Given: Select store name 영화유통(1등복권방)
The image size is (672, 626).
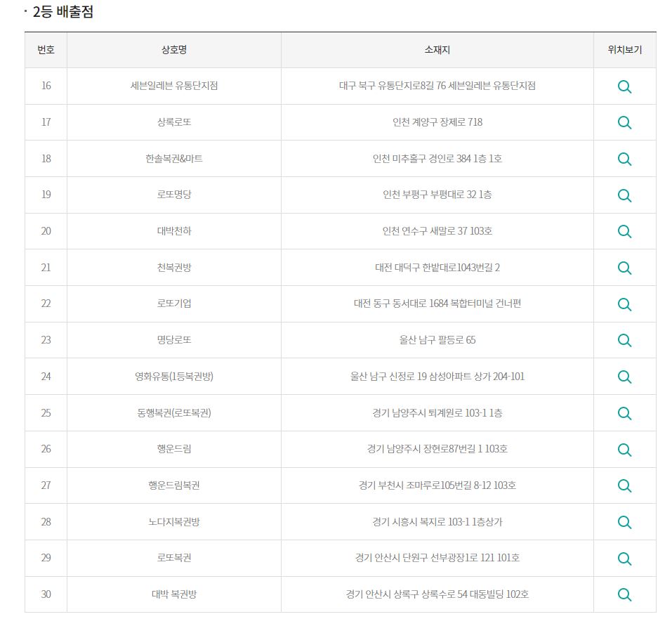Looking at the screenshot, I should point(174,377).
